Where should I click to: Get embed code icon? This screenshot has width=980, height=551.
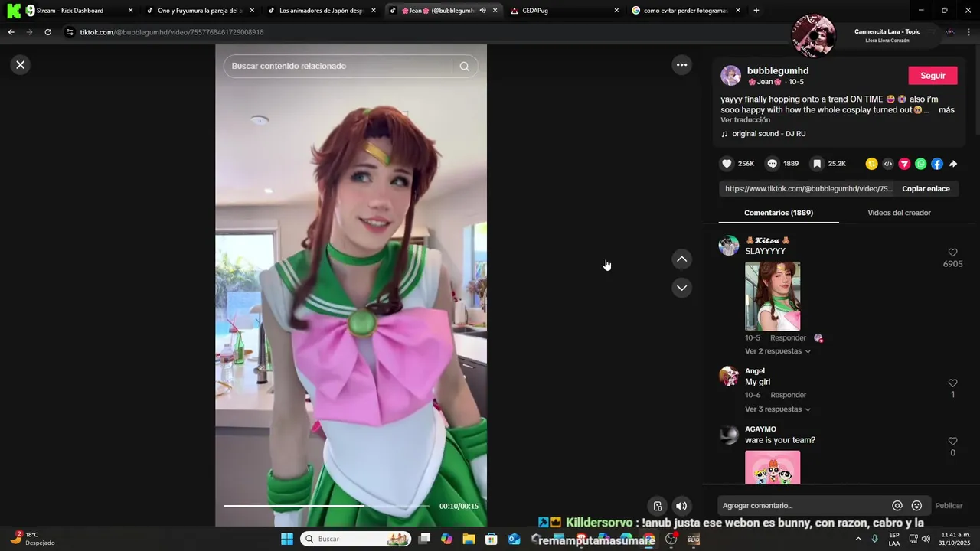887,164
